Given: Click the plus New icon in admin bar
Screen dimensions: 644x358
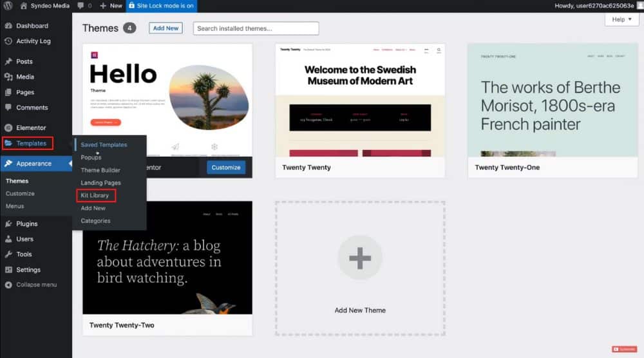Looking at the screenshot, I should point(103,6).
